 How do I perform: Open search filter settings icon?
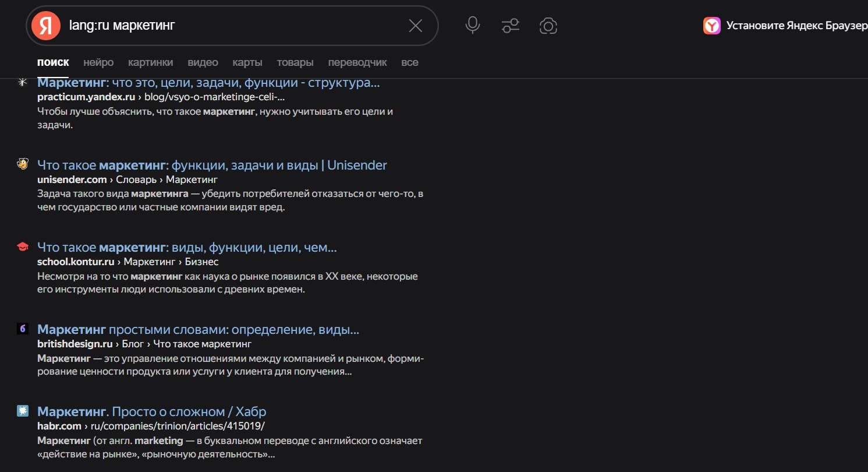(511, 26)
